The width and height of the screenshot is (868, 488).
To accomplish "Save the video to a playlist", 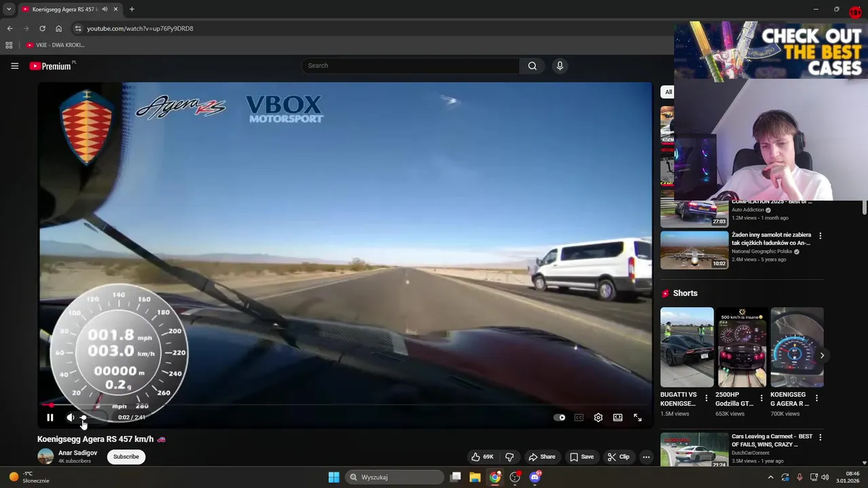I will pyautogui.click(x=582, y=457).
